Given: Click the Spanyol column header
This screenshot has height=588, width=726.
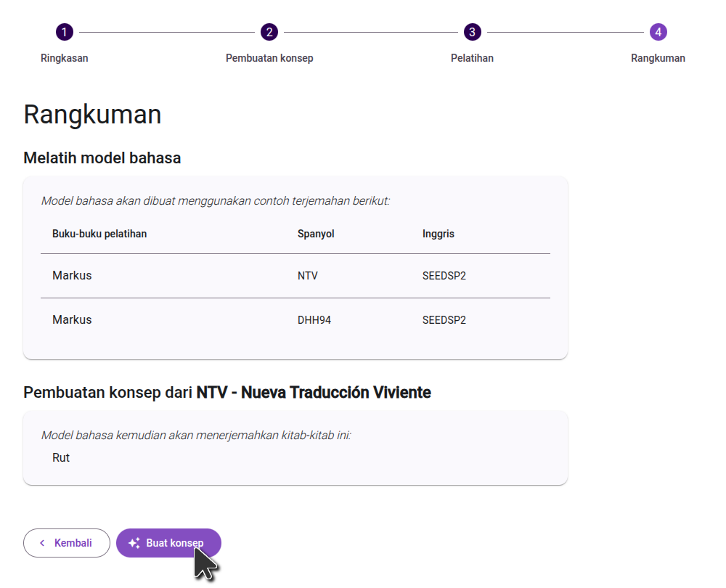Looking at the screenshot, I should click(x=316, y=234).
